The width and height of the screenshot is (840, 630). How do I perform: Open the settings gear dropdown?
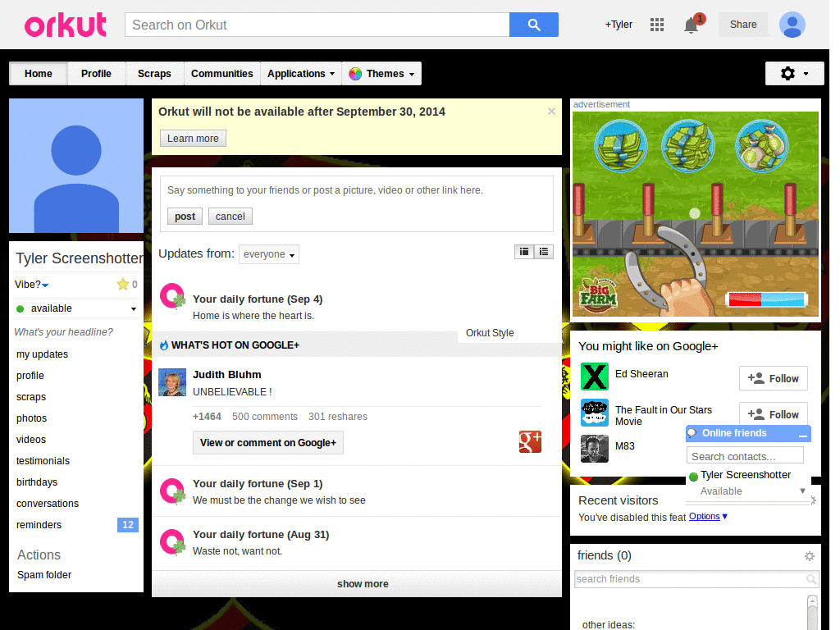794,73
